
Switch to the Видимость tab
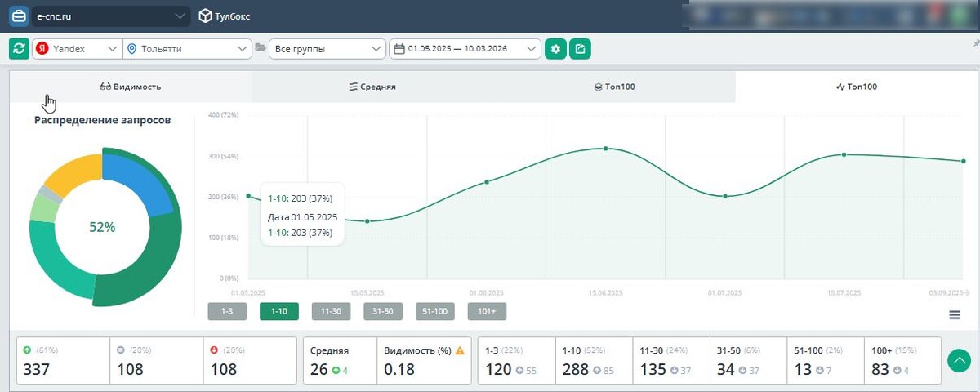pos(131,87)
